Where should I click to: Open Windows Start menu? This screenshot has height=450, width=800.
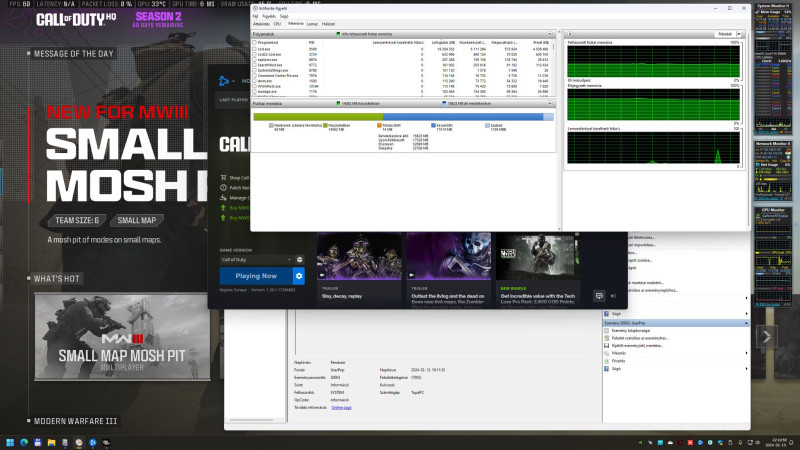(10, 443)
